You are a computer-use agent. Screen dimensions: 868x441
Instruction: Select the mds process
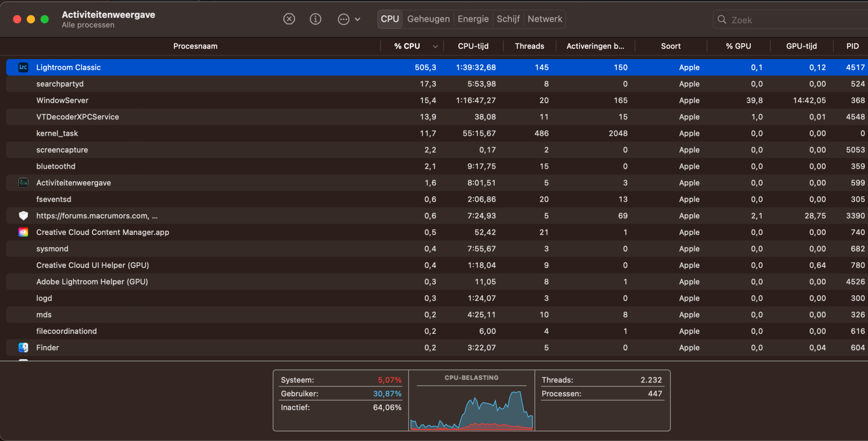click(x=437, y=315)
